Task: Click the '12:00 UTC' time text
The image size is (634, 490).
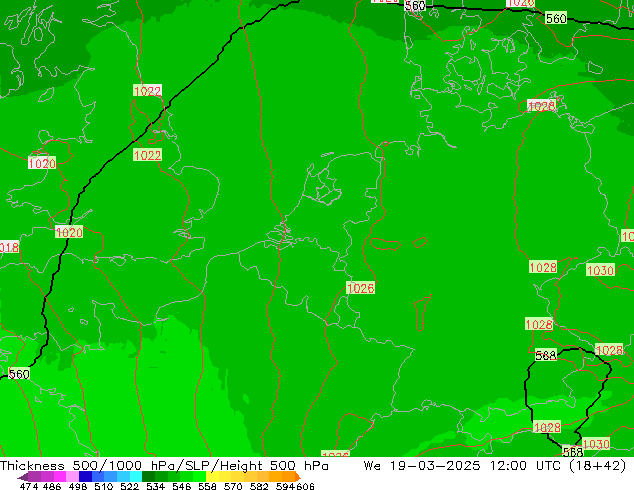Action: pyautogui.click(x=525, y=466)
